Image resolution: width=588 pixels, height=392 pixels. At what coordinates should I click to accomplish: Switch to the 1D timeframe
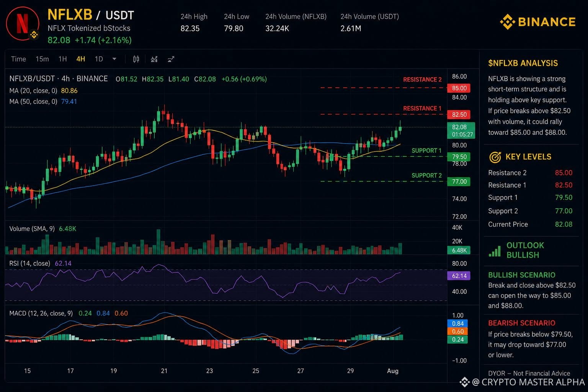[99, 59]
